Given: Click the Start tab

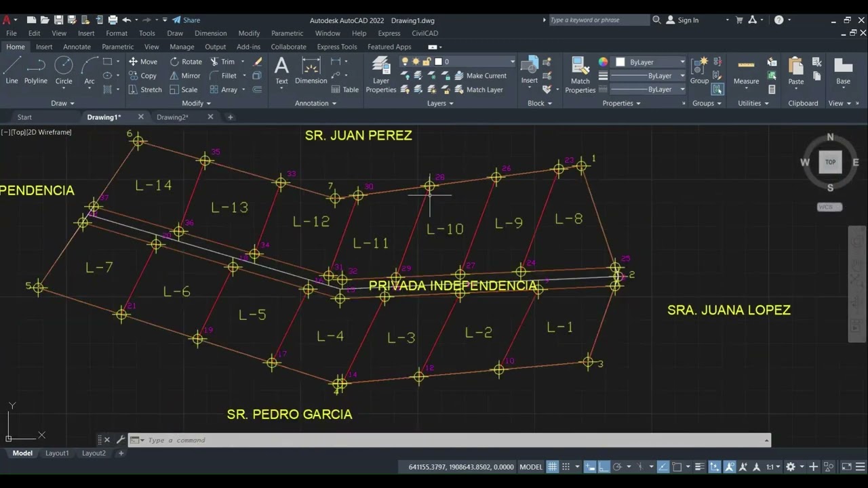Looking at the screenshot, I should (x=24, y=117).
